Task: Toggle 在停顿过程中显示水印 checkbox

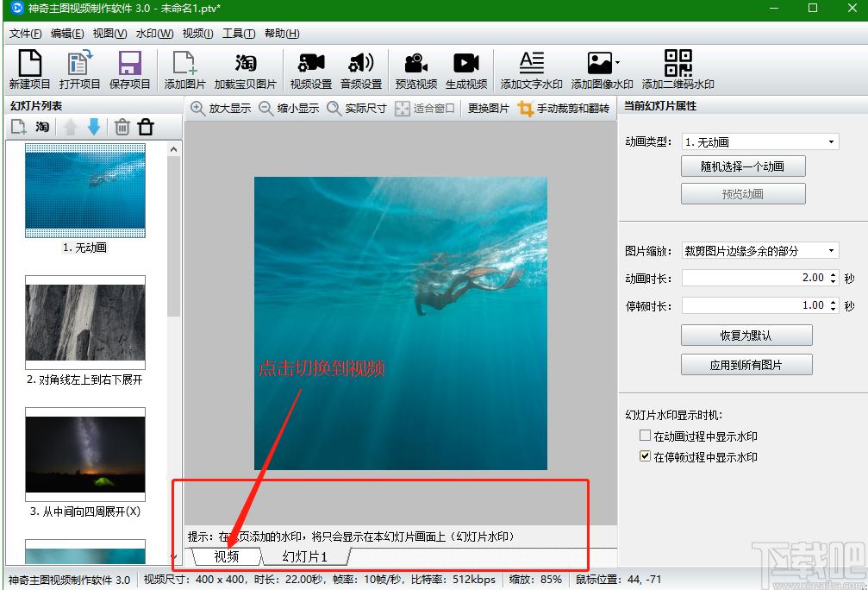Action: (645, 456)
